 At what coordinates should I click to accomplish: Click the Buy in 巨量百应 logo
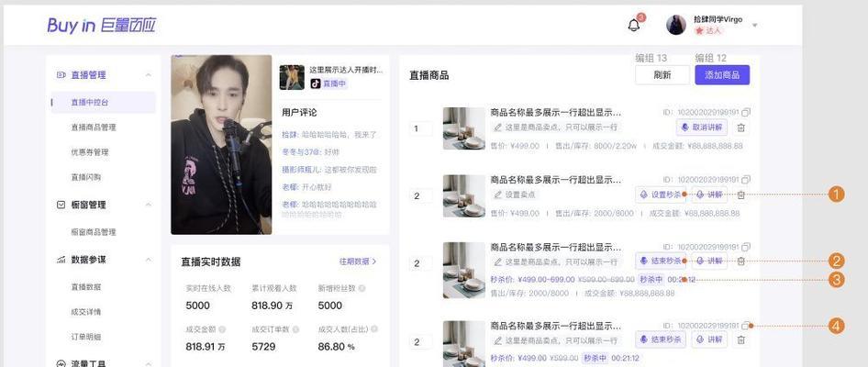(x=101, y=26)
